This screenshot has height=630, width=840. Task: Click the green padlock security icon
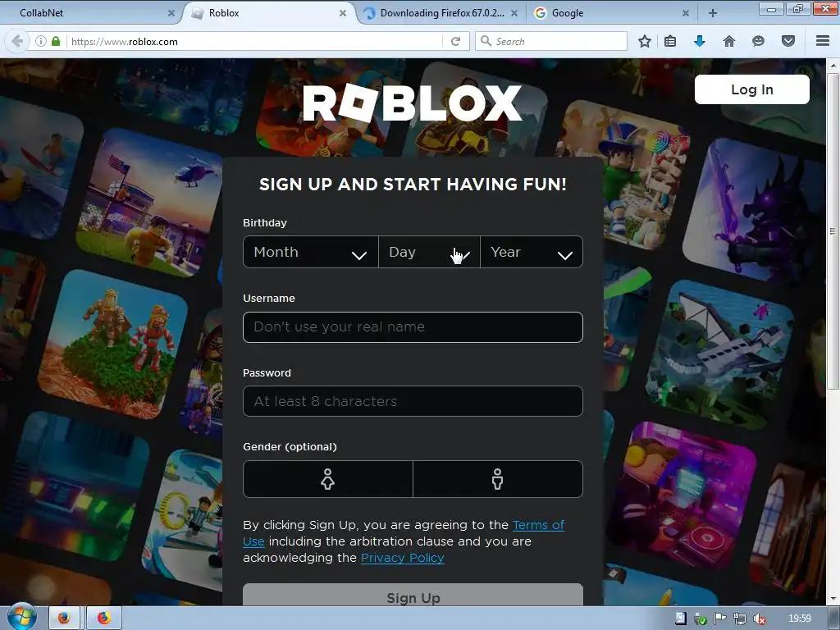[x=56, y=41]
